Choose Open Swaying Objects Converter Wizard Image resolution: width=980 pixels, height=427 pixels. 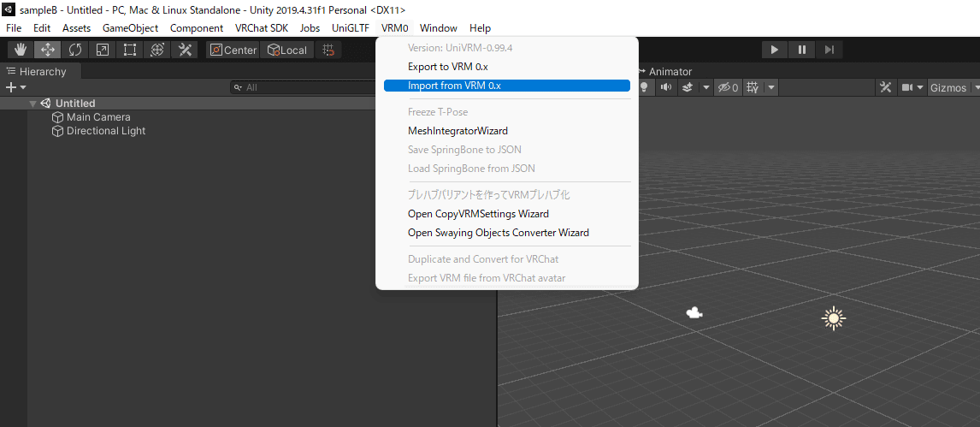coord(507,233)
